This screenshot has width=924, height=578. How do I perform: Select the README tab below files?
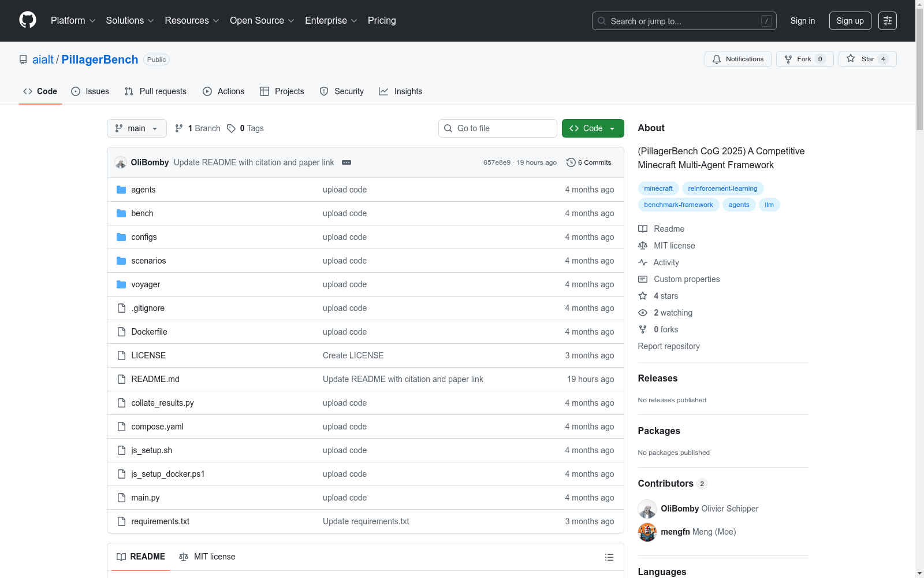click(141, 557)
